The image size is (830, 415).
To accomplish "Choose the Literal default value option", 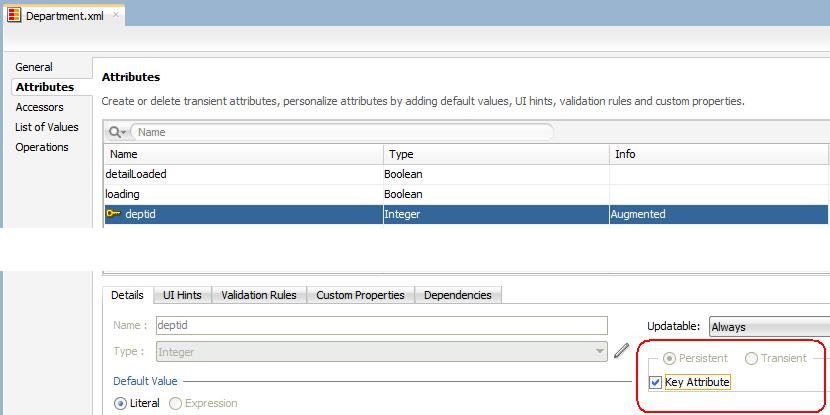I will [121, 403].
